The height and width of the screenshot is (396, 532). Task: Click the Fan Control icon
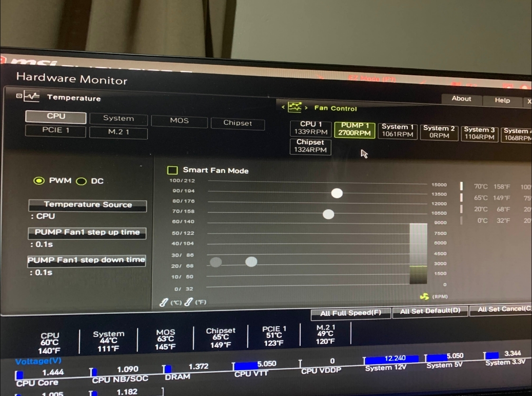295,107
